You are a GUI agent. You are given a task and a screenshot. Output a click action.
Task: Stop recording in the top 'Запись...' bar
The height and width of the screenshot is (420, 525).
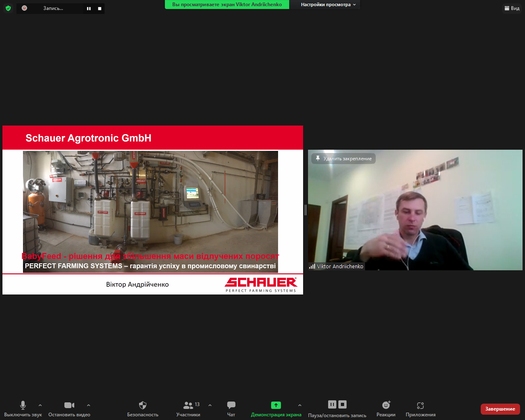[100, 8]
